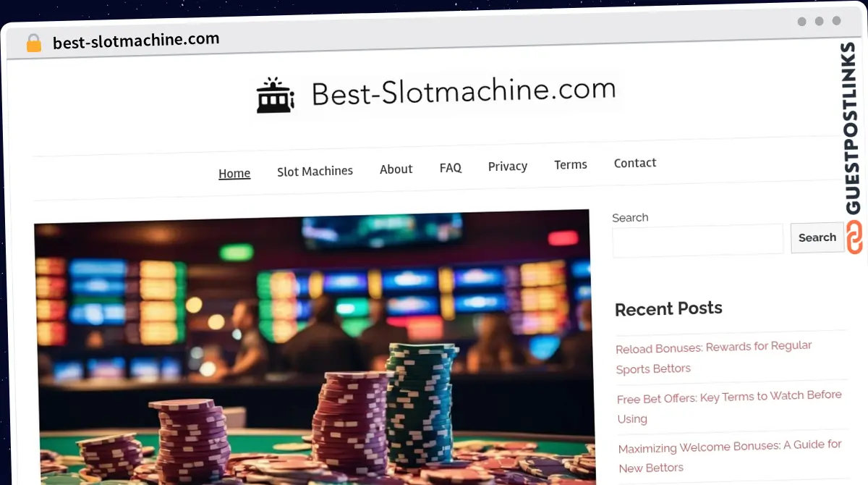Viewport: 868px width, 485px height.
Task: Click the casino chips featured image
Action: (x=314, y=347)
